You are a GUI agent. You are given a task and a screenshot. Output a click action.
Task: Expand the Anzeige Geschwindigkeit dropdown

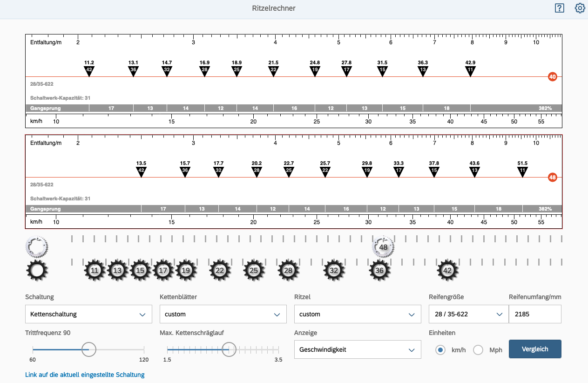[x=358, y=349]
